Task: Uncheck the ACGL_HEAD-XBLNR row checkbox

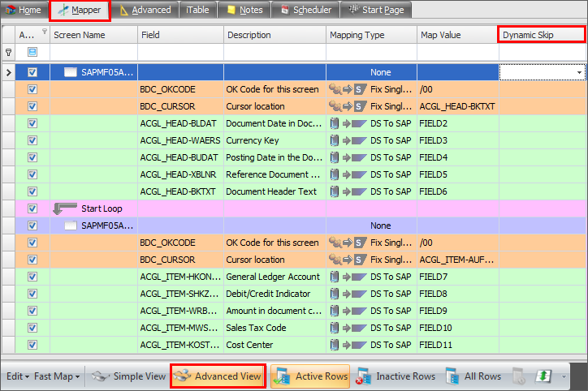Action: [x=32, y=174]
